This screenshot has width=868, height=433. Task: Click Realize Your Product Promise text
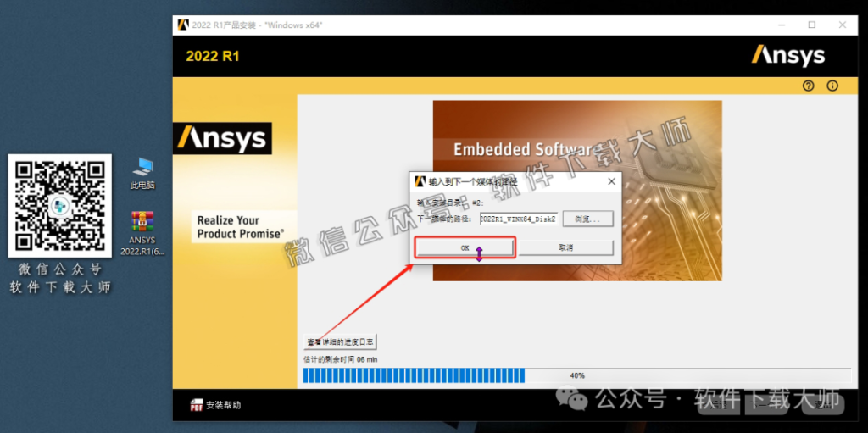[x=241, y=227]
